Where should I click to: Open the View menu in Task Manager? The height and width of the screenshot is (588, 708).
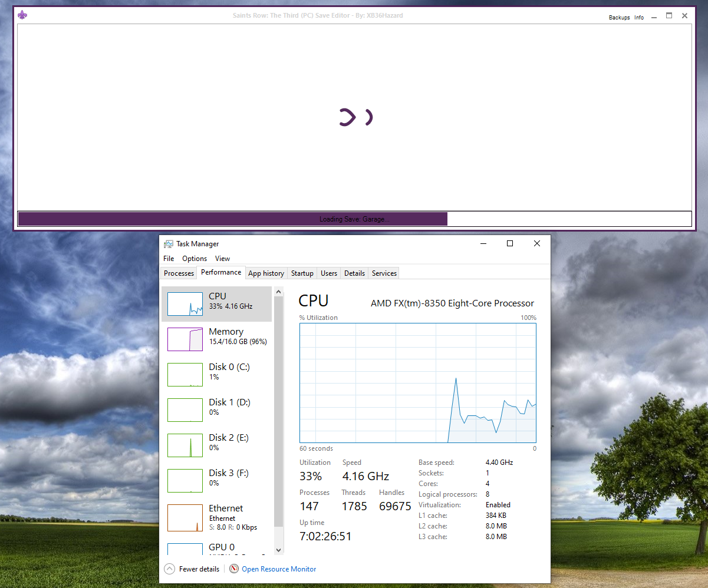(222, 259)
